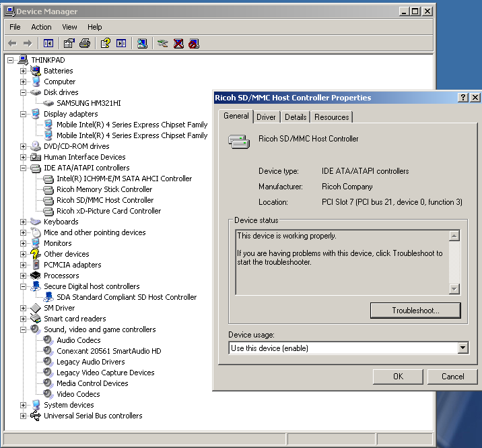This screenshot has height=448, width=482.
Task: Collapse Secure Digital host controllers node
Action: tap(23, 286)
